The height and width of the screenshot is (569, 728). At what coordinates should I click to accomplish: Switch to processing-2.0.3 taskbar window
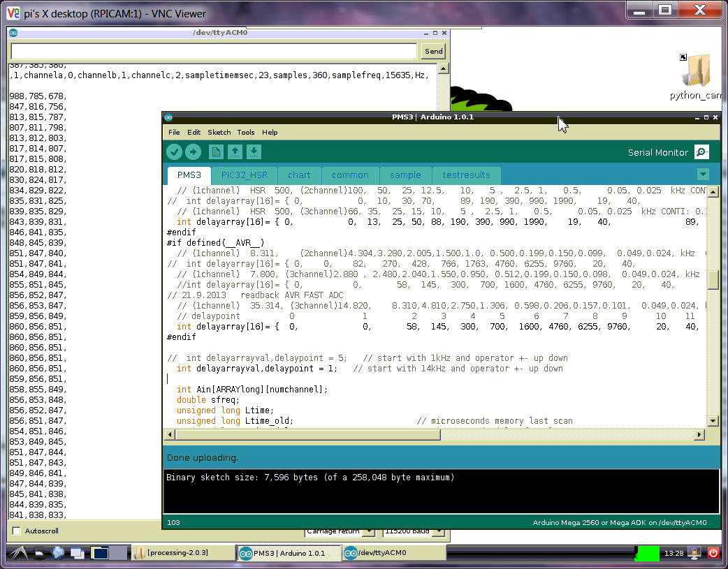182,553
